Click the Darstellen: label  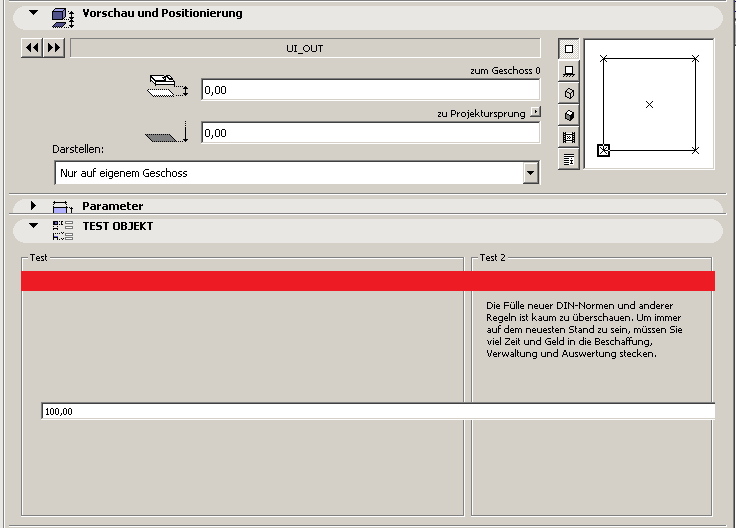(x=78, y=149)
